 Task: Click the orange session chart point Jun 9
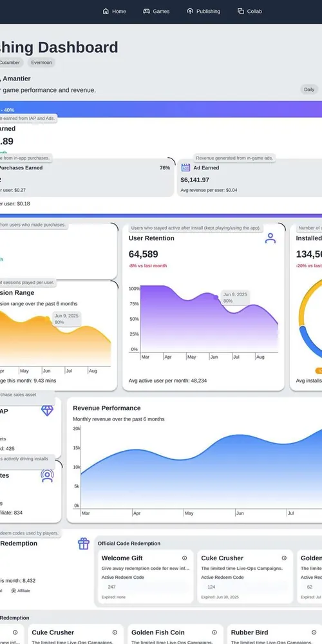pos(48,318)
